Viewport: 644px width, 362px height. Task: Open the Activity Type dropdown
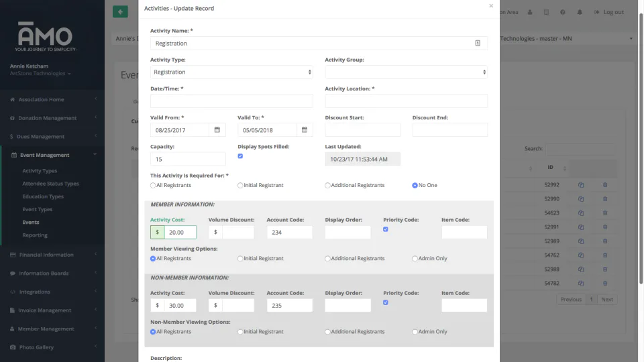click(x=231, y=72)
